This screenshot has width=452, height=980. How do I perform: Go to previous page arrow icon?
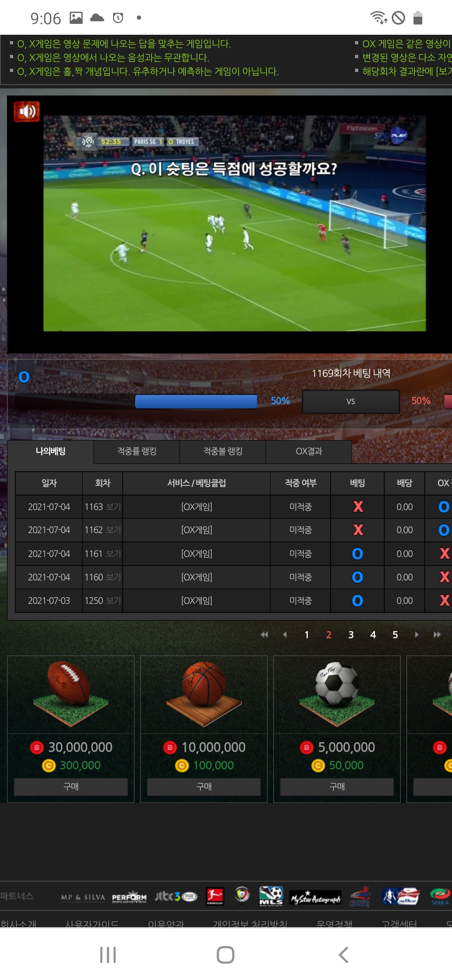pos(285,634)
